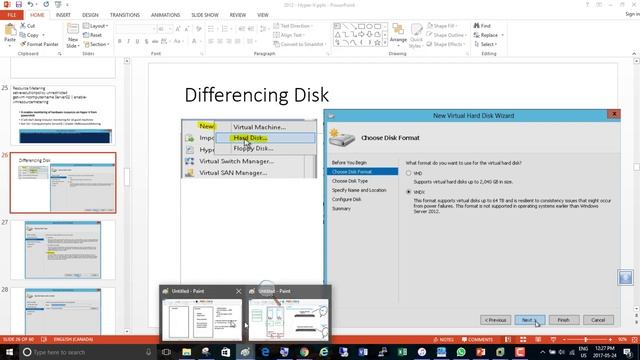640x360 pixels.
Task: Click the Find command
Action: 482,26
